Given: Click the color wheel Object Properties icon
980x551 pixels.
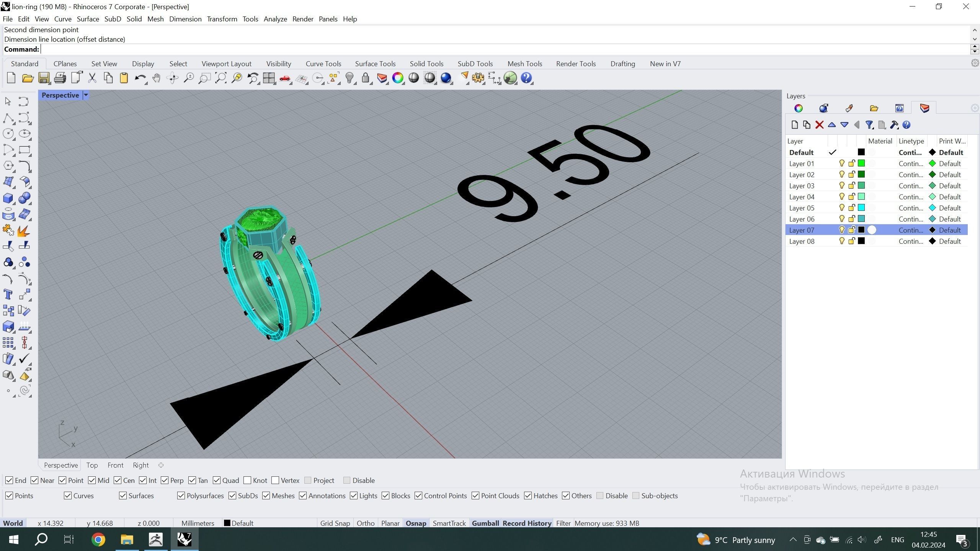Looking at the screenshot, I should [398, 78].
